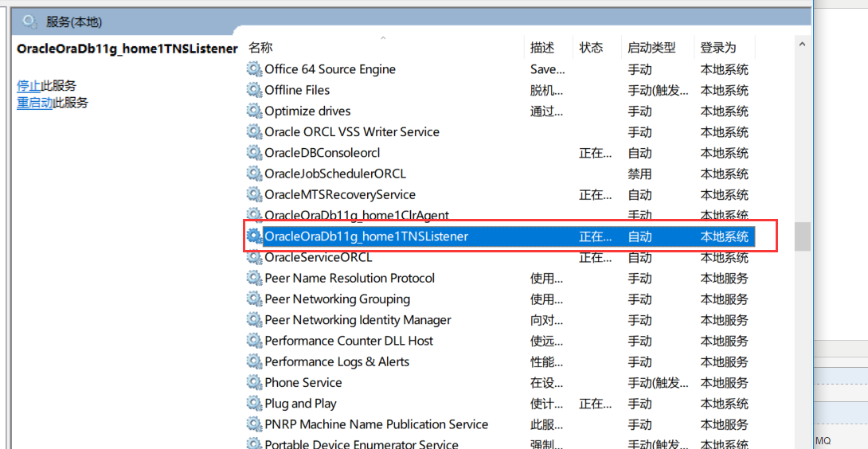Select the Oracle ORCL VSS Writer Service row
The width and height of the screenshot is (868, 449).
click(352, 132)
